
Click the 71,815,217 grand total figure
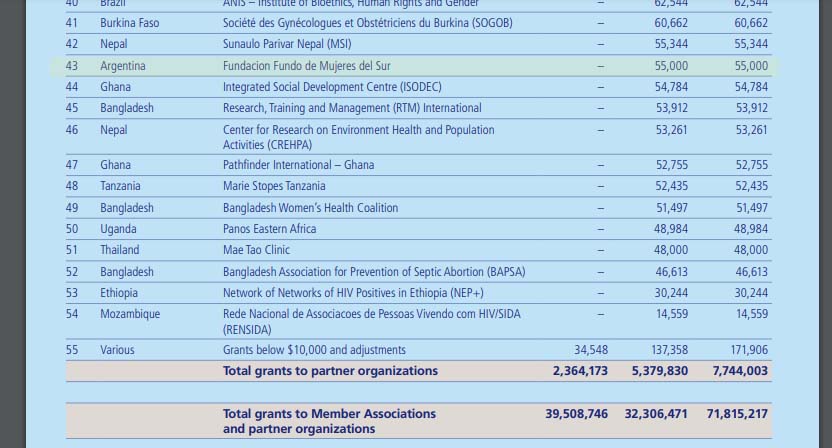click(735, 413)
